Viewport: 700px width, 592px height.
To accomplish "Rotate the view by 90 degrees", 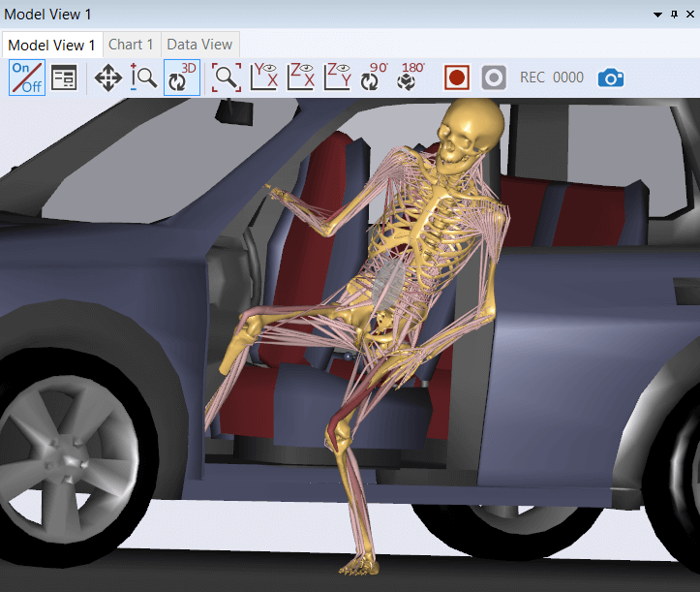I will 374,77.
